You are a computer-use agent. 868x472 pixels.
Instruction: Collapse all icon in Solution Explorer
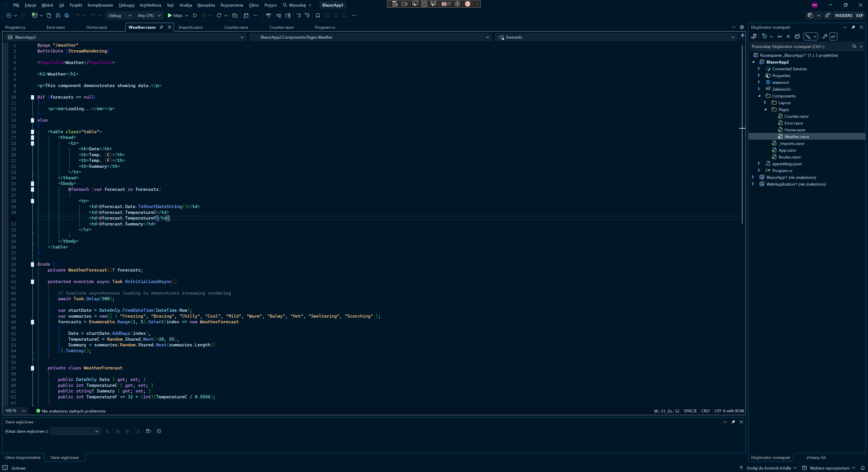(788, 36)
